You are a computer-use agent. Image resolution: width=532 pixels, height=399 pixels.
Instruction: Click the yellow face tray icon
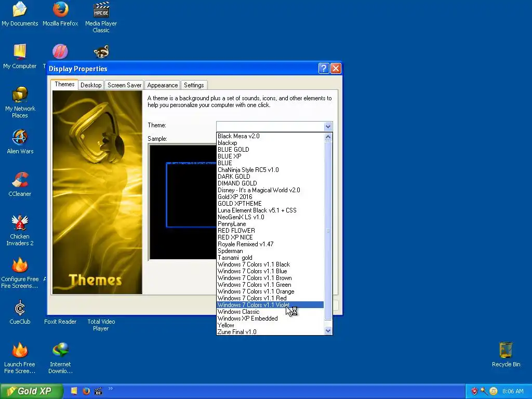(494, 391)
